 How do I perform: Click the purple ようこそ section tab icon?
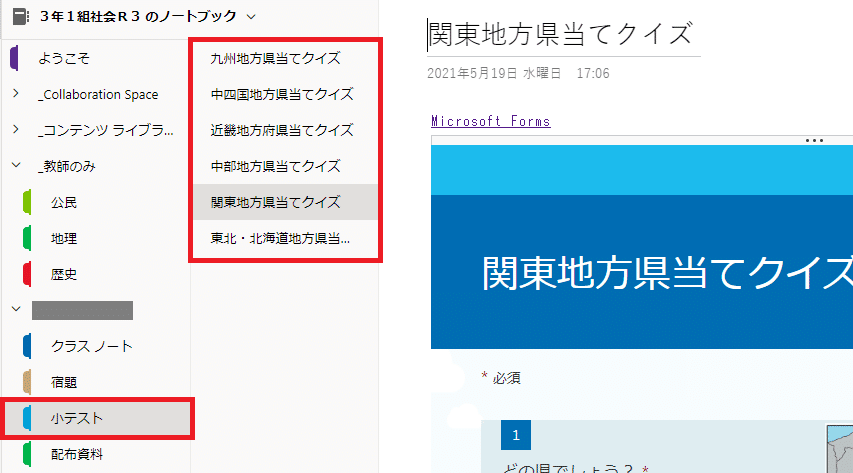pyautogui.click(x=15, y=58)
